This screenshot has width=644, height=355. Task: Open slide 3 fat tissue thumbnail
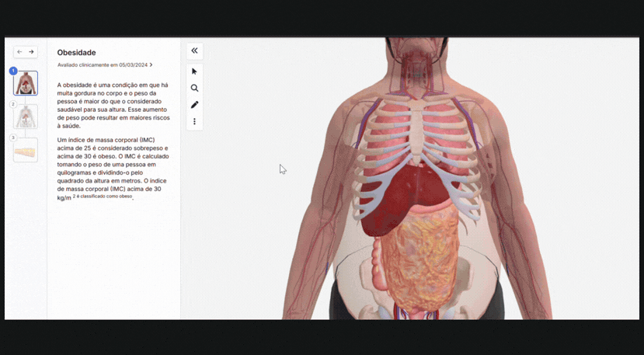coord(26,150)
